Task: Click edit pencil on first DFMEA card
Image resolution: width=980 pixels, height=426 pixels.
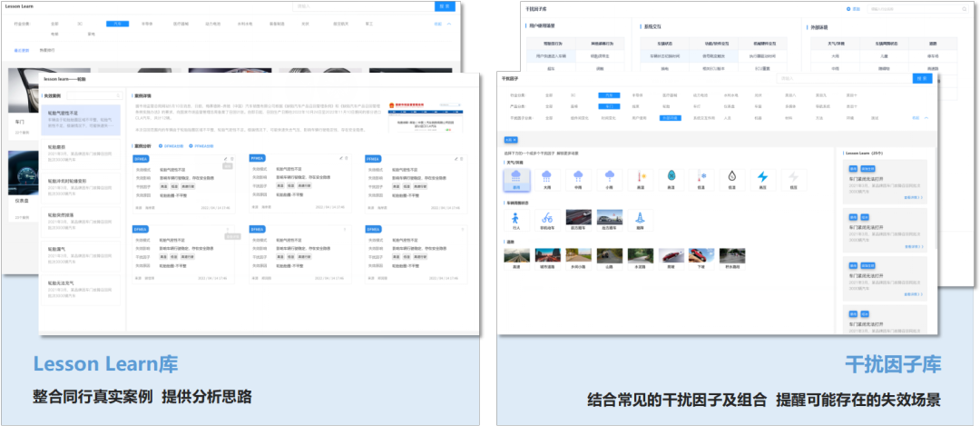Action: [x=226, y=158]
